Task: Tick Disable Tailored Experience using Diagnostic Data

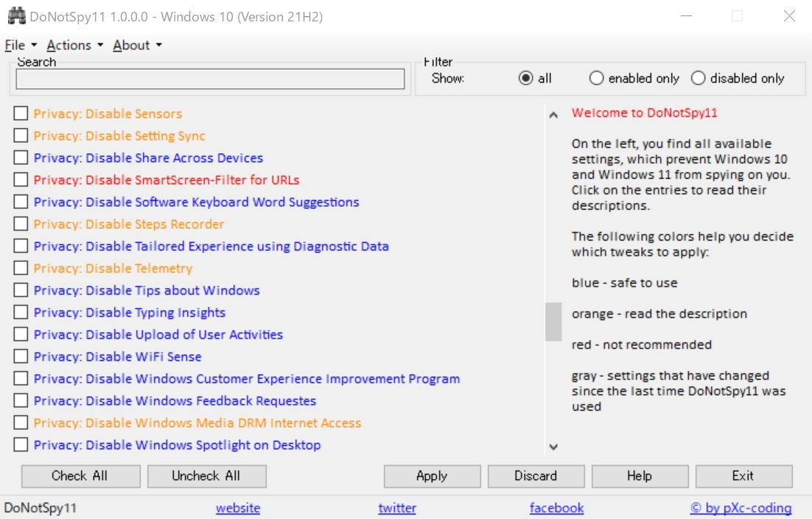Action: pos(21,246)
